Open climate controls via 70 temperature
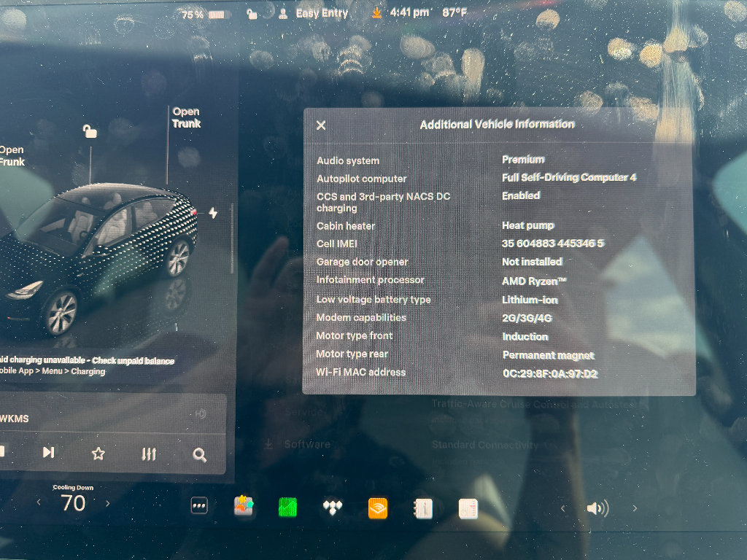The image size is (747, 560). pyautogui.click(x=73, y=503)
